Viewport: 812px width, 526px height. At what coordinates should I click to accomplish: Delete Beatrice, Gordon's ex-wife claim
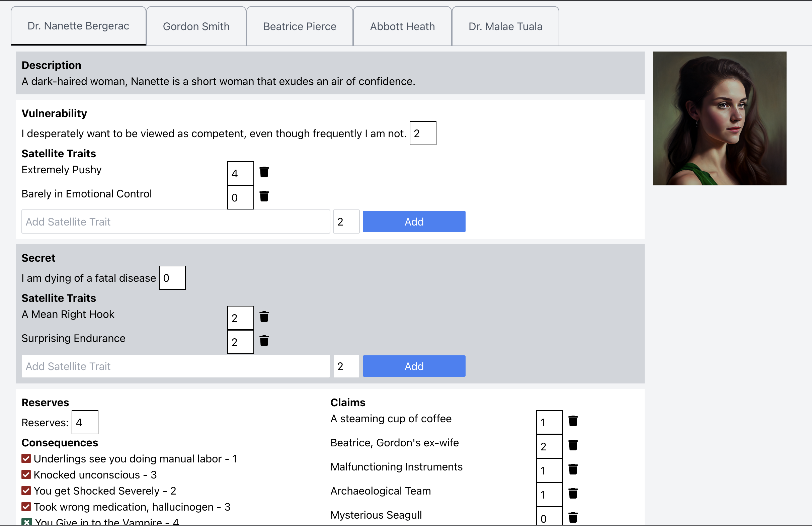(573, 445)
